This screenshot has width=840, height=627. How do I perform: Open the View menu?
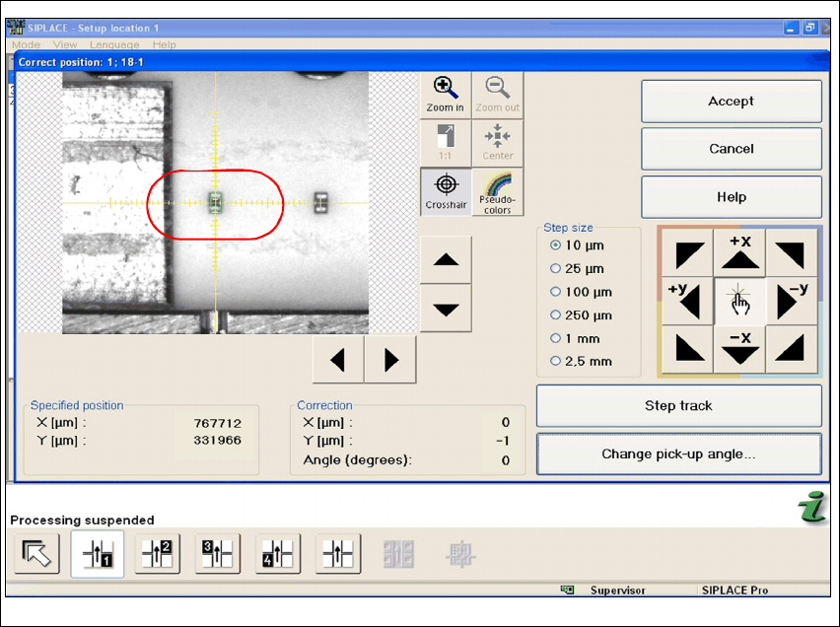(65, 44)
